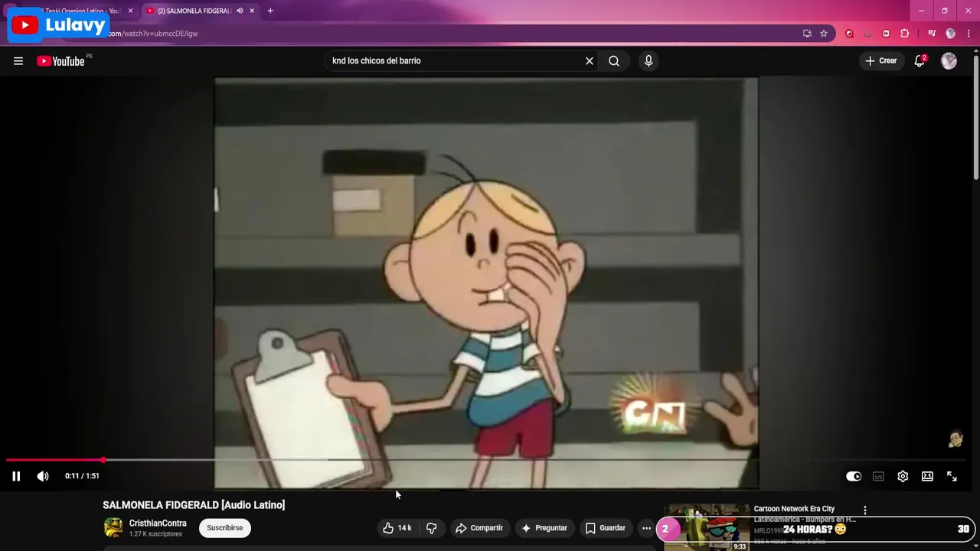Run search with magnifier icon
This screenshot has height=551, width=980.
[x=614, y=60]
